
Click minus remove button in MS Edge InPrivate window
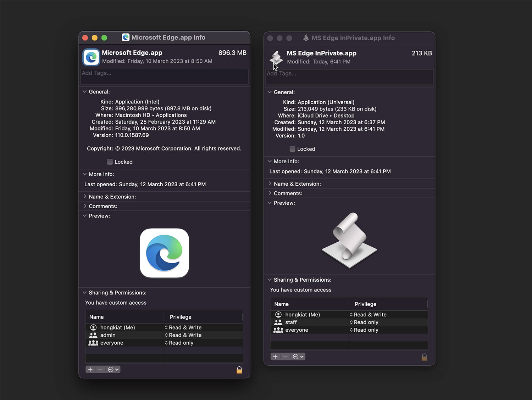tap(285, 357)
